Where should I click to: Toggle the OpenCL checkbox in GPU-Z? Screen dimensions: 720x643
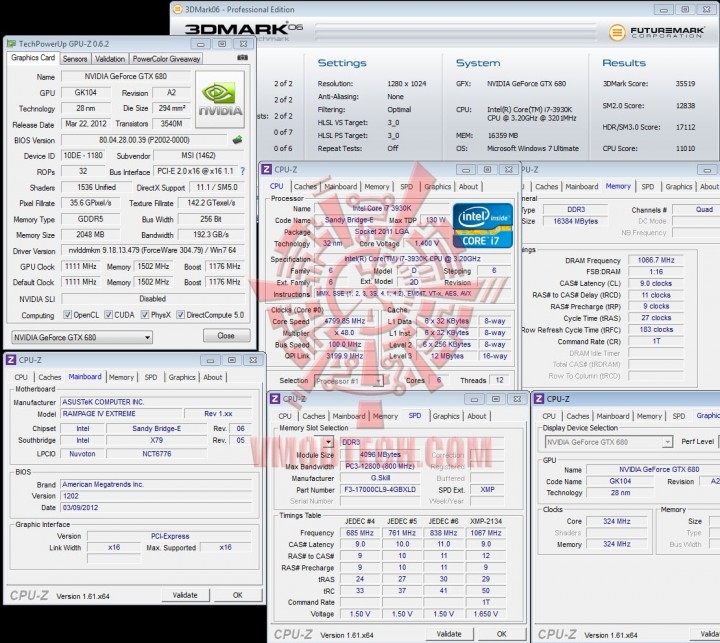(67, 315)
